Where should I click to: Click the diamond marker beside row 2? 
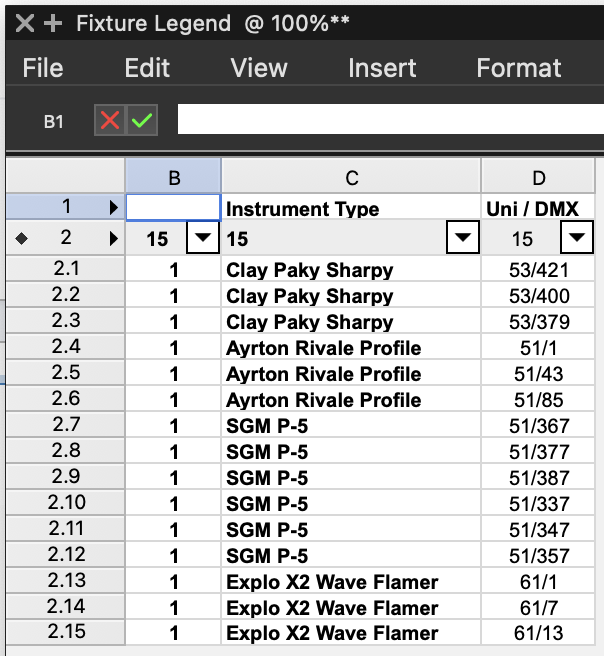(22, 239)
